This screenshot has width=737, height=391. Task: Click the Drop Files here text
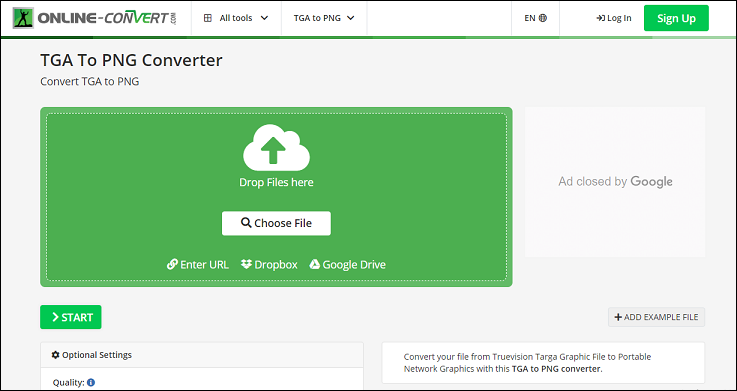pos(276,182)
